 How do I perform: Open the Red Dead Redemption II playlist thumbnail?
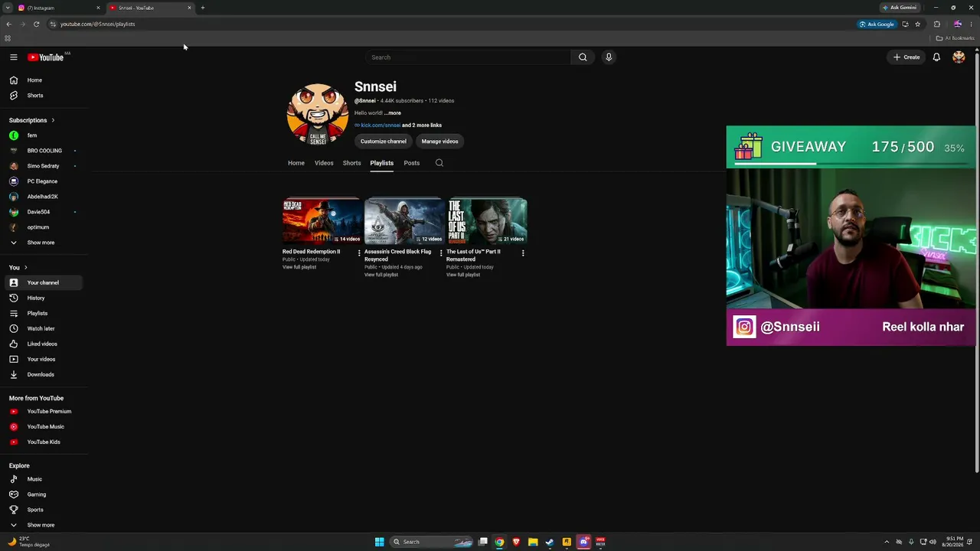click(x=322, y=221)
